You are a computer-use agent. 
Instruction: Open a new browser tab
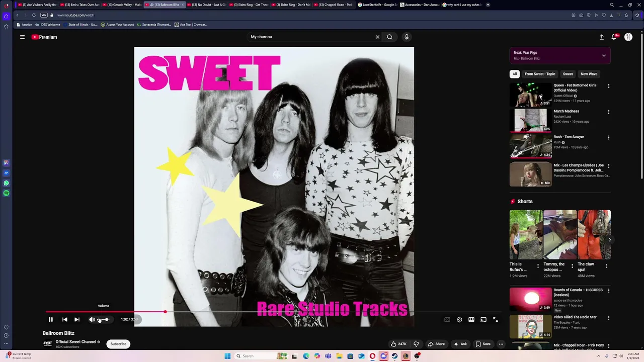[488, 5]
